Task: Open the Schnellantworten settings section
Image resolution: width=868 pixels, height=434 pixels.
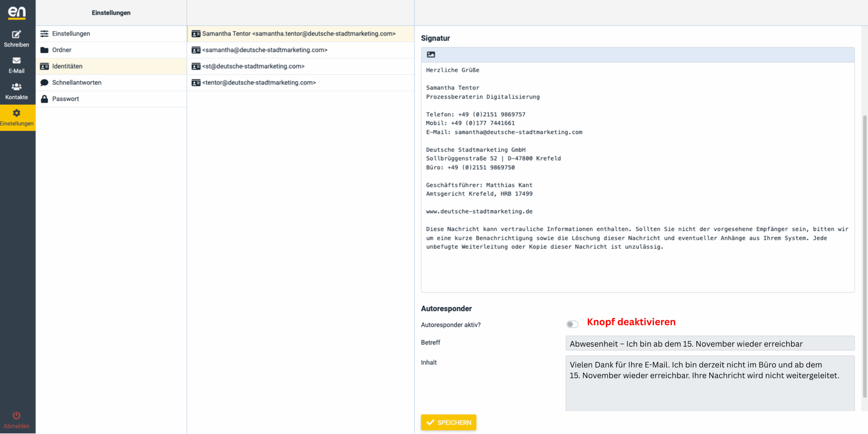Action: (x=76, y=82)
